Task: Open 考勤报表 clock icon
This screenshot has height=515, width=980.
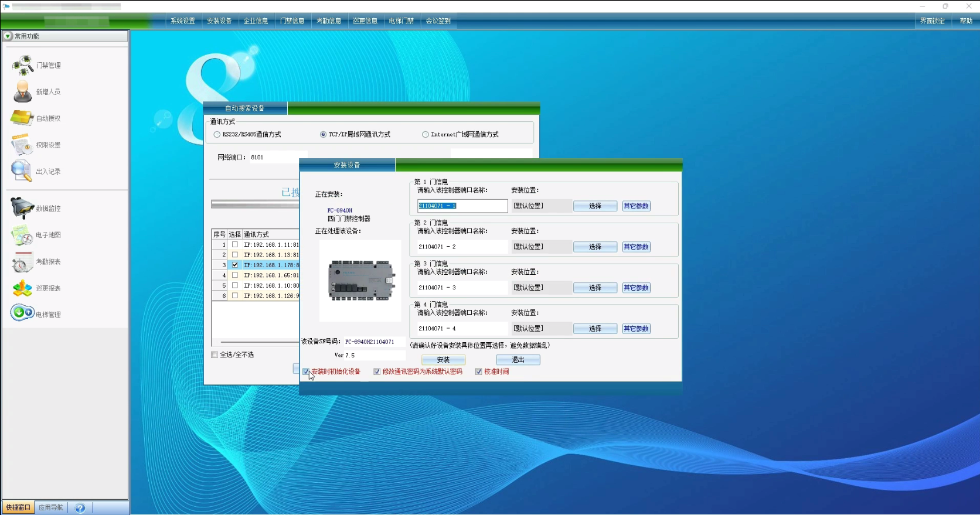Action: (22, 262)
